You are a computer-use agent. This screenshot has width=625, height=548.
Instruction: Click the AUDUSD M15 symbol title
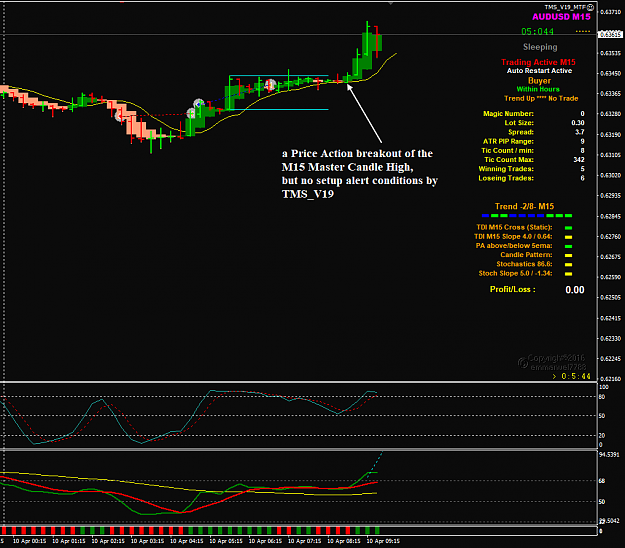[561, 17]
